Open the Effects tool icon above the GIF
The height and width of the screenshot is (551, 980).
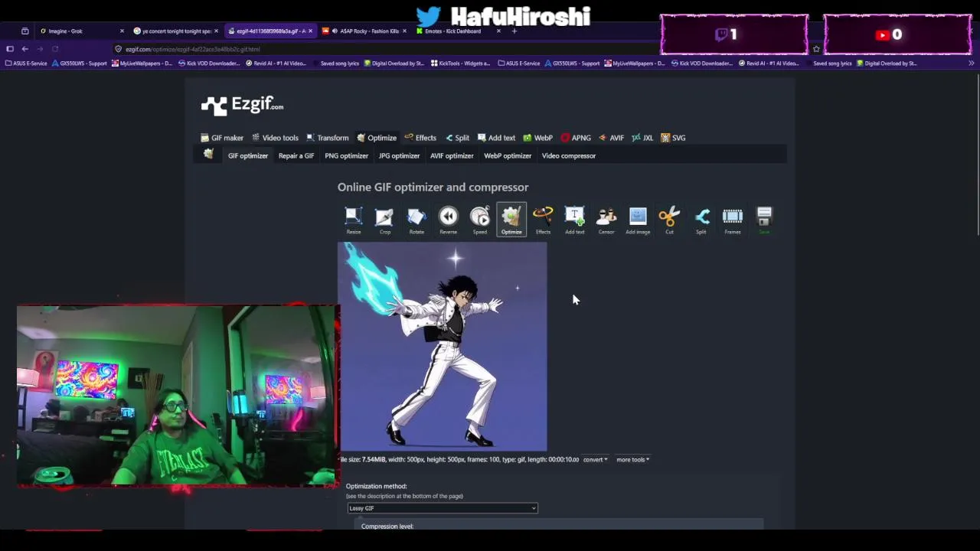click(543, 220)
